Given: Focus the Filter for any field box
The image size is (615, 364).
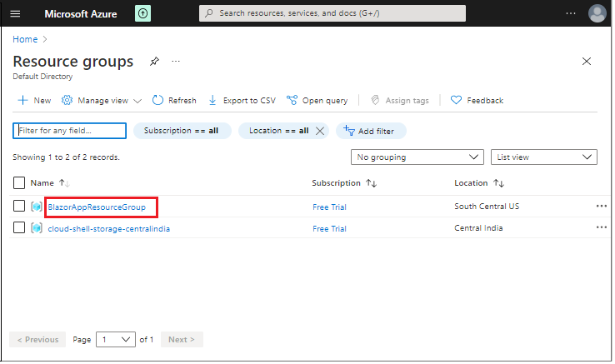Looking at the screenshot, I should (69, 131).
